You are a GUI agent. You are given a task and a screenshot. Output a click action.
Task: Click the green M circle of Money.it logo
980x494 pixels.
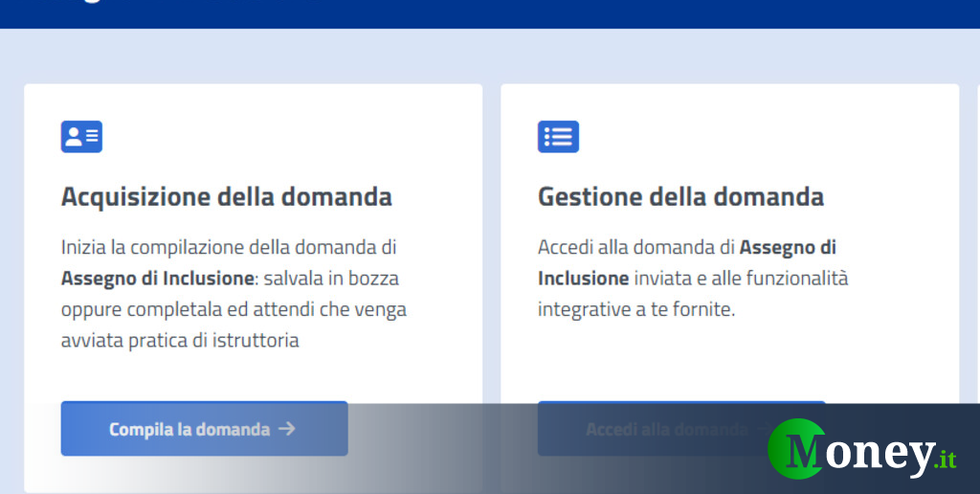[796, 449]
